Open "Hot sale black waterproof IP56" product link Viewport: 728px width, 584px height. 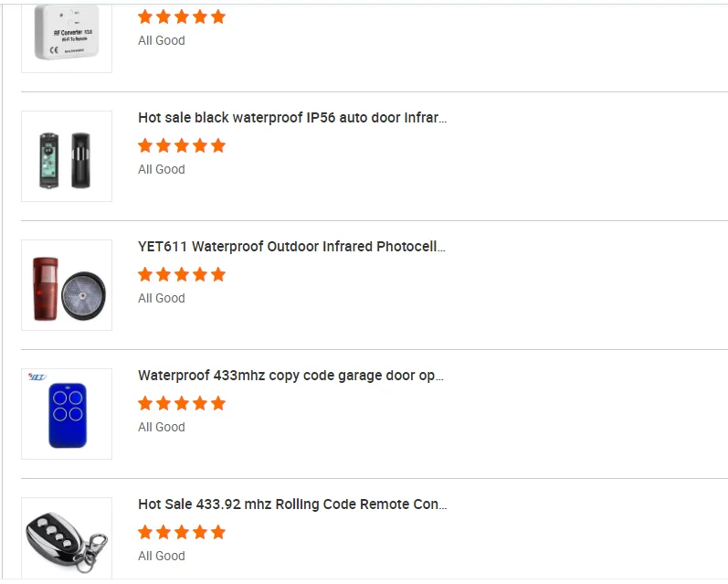coord(292,118)
